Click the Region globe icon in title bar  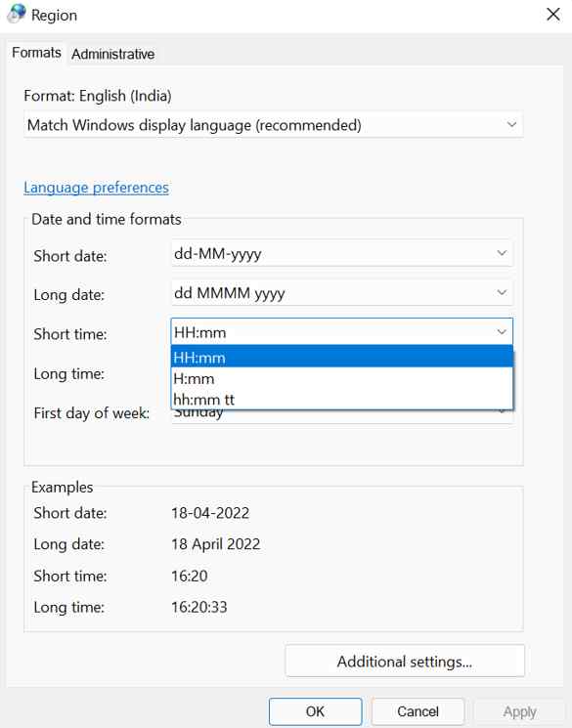click(17, 14)
